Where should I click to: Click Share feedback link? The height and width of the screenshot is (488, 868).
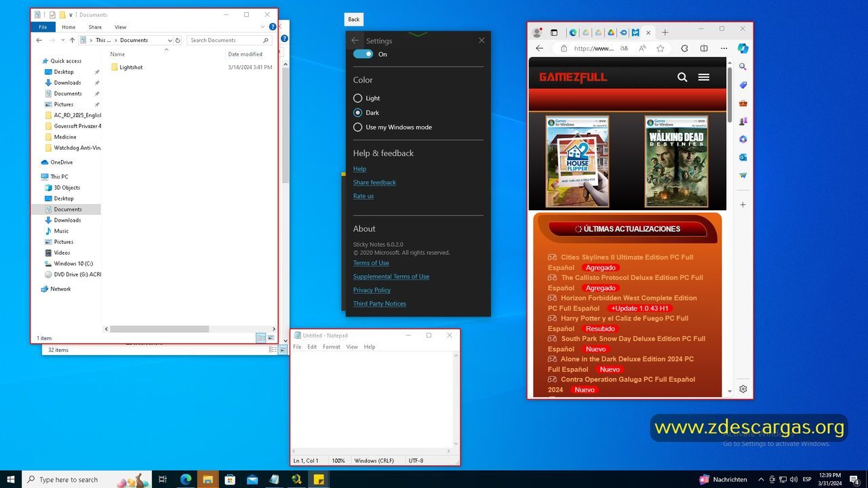pos(374,182)
